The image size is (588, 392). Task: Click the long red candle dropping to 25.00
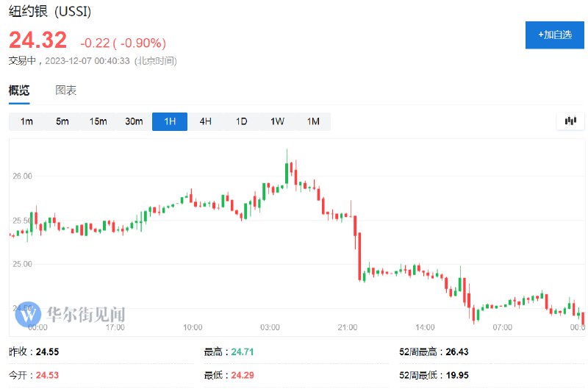coord(359,256)
